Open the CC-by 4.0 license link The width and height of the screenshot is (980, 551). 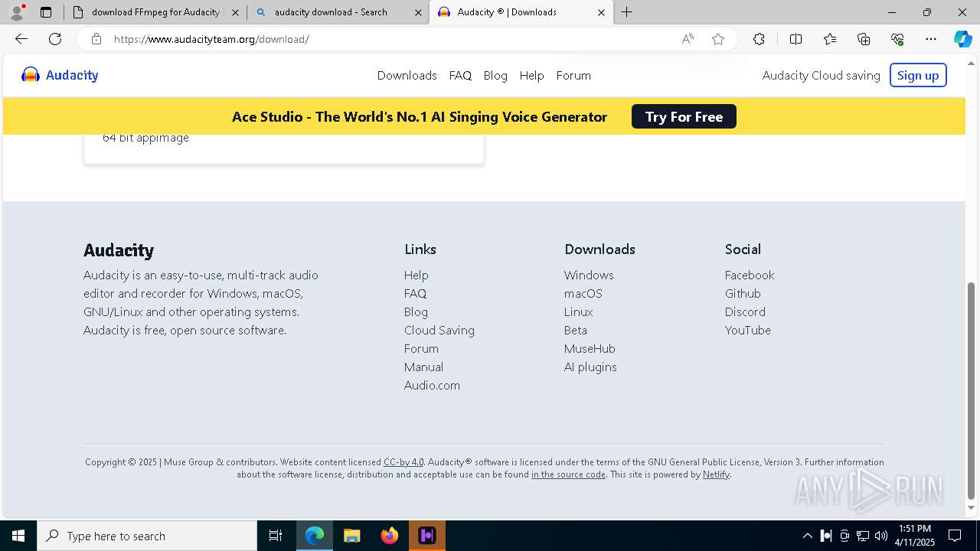[403, 462]
